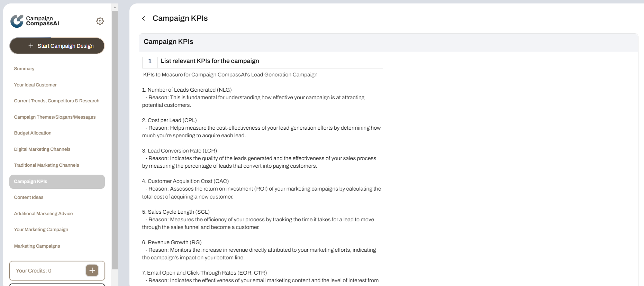Click the sidebar vertical scrollbar
The height and width of the screenshot is (286, 644).
click(115, 138)
